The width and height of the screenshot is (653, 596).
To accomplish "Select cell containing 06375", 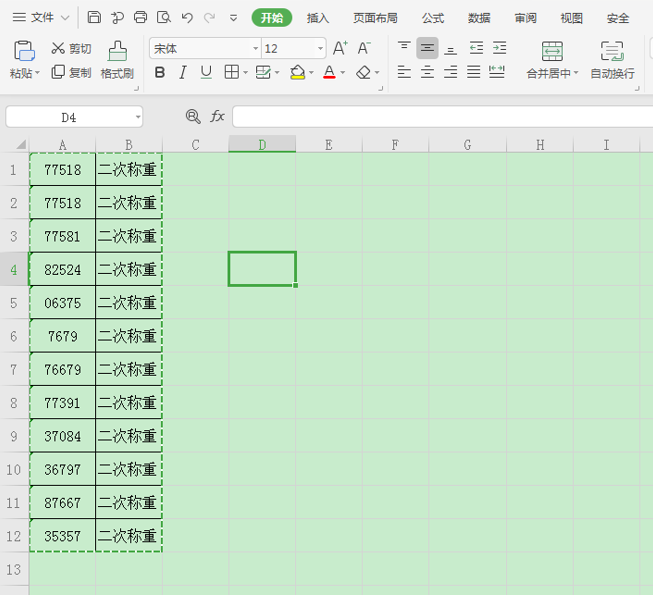I will [62, 303].
